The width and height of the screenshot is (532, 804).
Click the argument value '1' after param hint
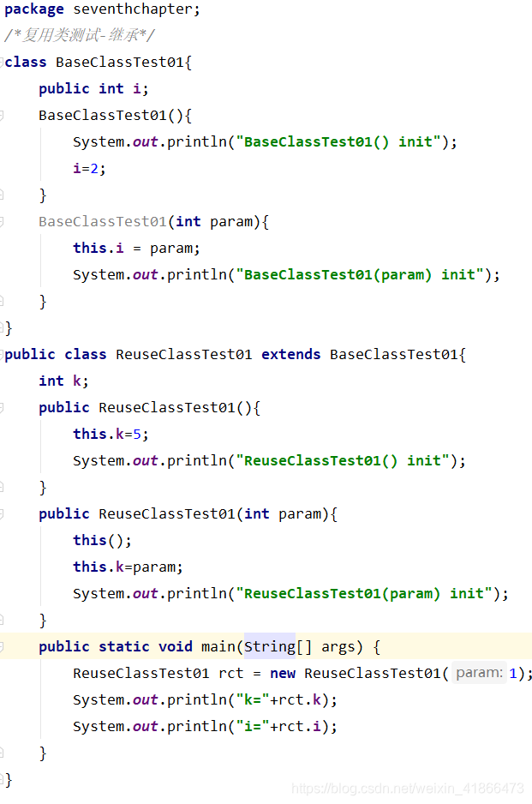coord(513,673)
